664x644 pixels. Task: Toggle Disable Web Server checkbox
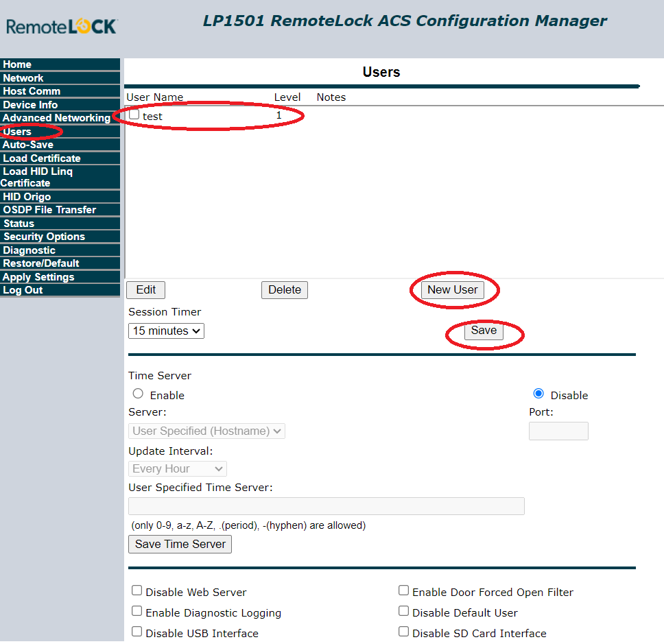point(137,591)
